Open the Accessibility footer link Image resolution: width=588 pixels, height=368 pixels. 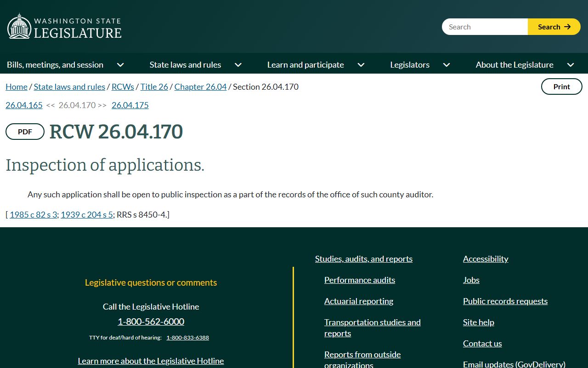[x=486, y=259]
